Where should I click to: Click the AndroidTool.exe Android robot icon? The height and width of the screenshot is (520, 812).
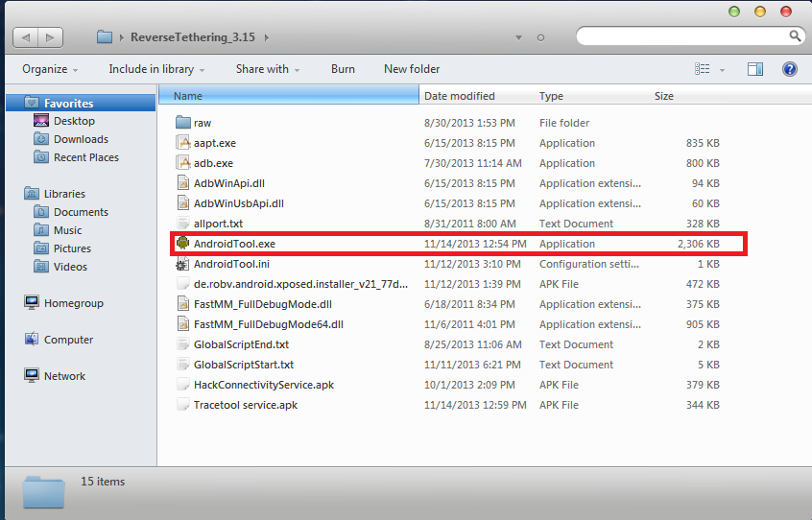click(x=182, y=243)
